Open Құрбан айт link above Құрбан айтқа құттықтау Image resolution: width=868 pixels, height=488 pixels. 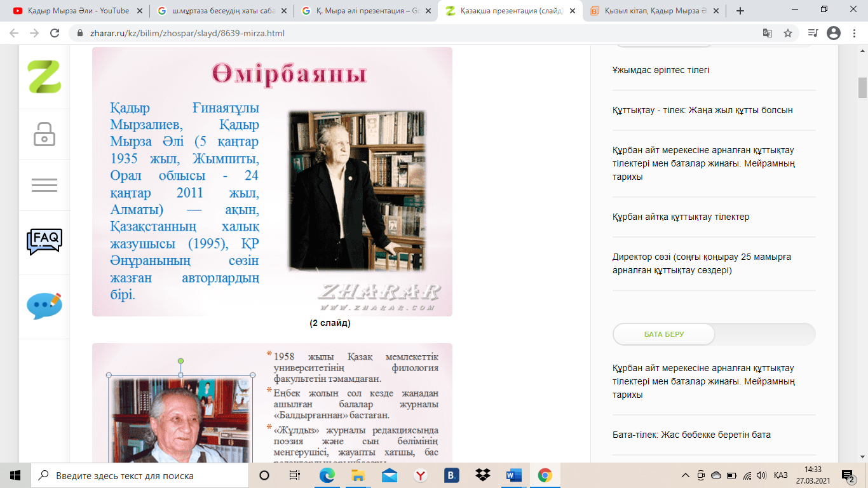coord(704,163)
